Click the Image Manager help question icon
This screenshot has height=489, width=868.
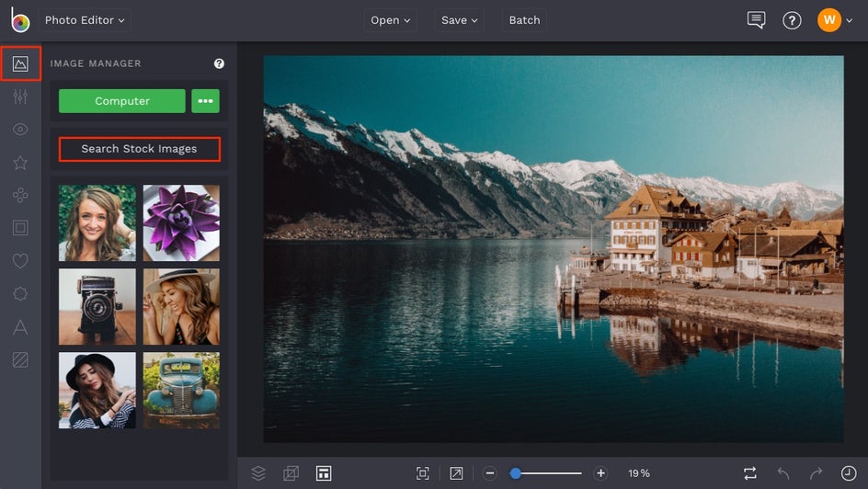(219, 63)
